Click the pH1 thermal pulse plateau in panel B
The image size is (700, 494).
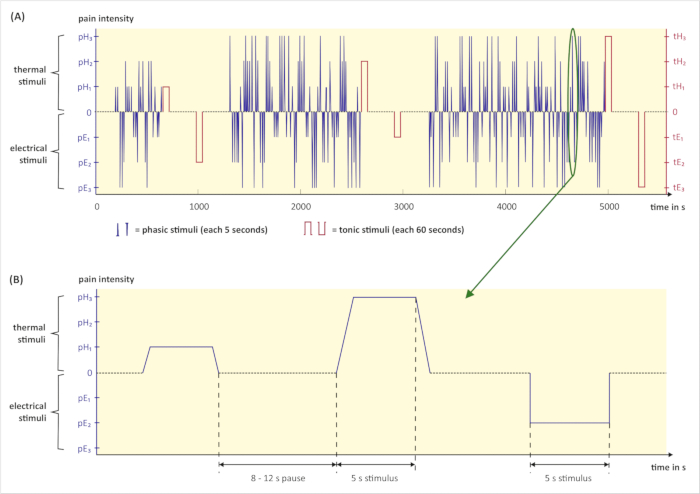[x=181, y=347]
